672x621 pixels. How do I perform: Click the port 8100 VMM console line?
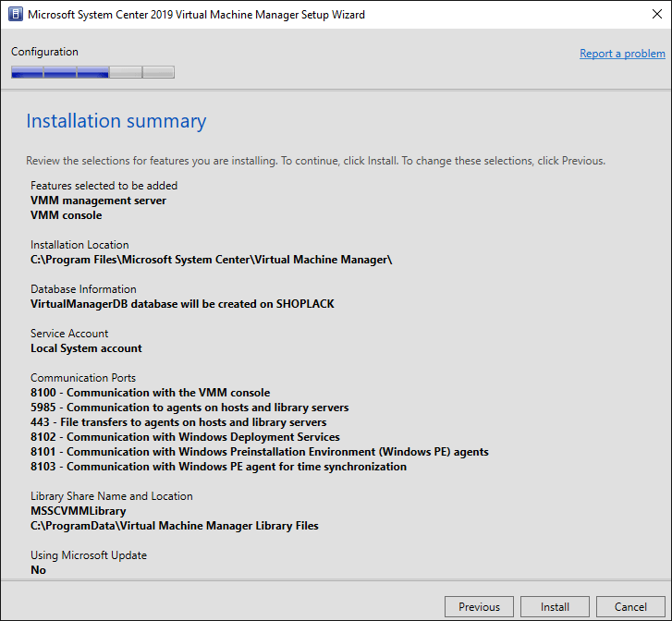click(x=151, y=393)
